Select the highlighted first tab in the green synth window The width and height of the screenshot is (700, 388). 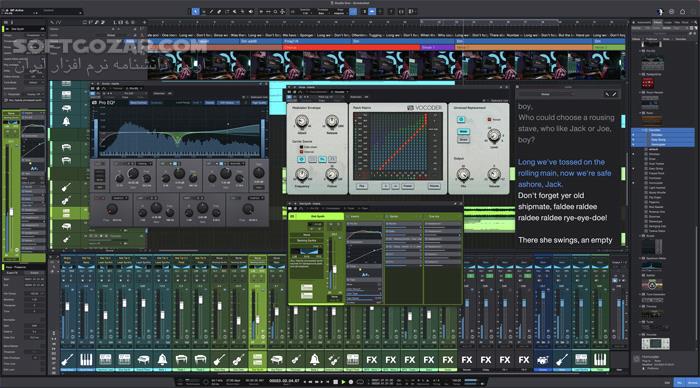tap(317, 217)
